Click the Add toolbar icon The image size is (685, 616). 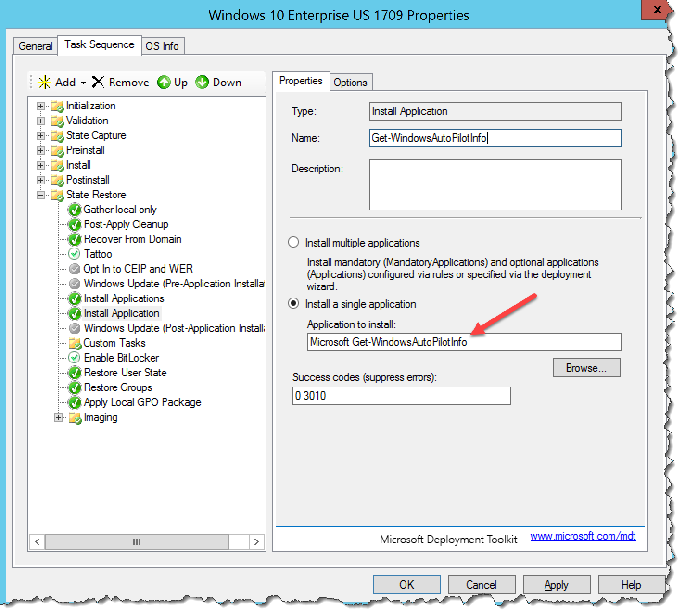point(44,82)
